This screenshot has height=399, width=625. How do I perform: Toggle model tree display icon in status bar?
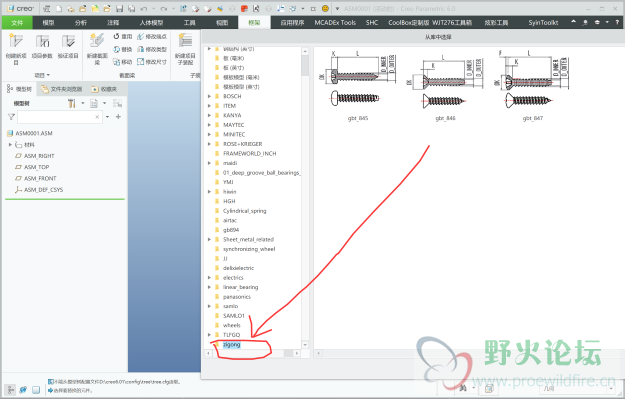(x=10, y=390)
